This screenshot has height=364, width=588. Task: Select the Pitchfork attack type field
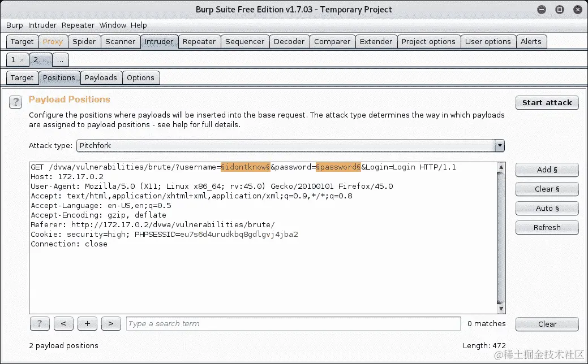(x=290, y=146)
